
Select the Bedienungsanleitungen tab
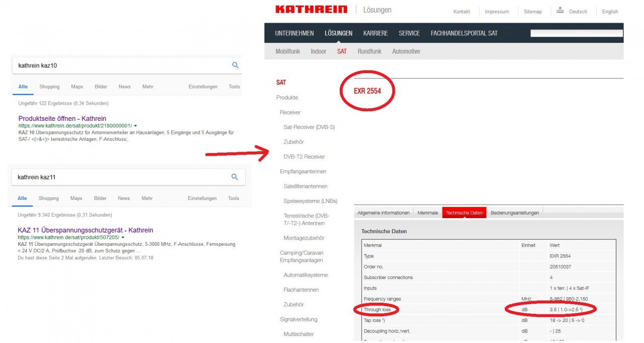pos(515,213)
